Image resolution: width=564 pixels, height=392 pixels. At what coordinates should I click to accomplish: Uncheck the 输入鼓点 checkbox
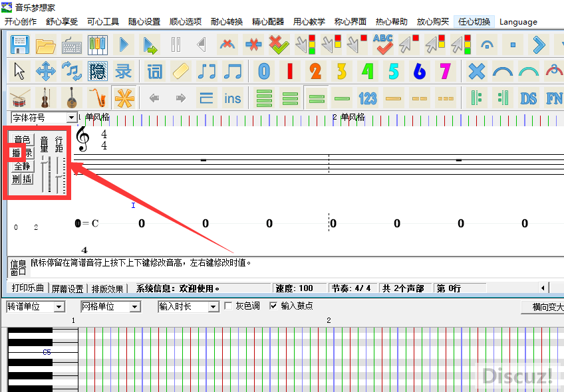click(x=273, y=306)
